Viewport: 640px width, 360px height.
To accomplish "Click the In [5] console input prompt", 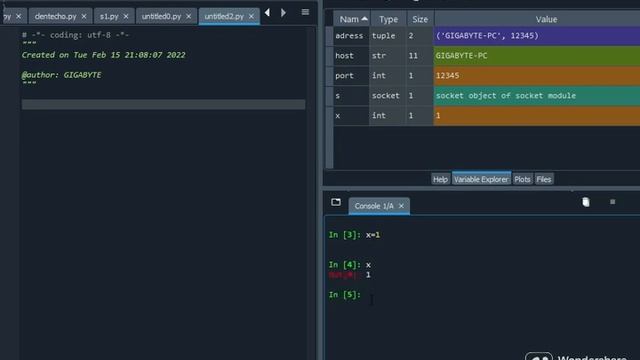I will coord(345,295).
